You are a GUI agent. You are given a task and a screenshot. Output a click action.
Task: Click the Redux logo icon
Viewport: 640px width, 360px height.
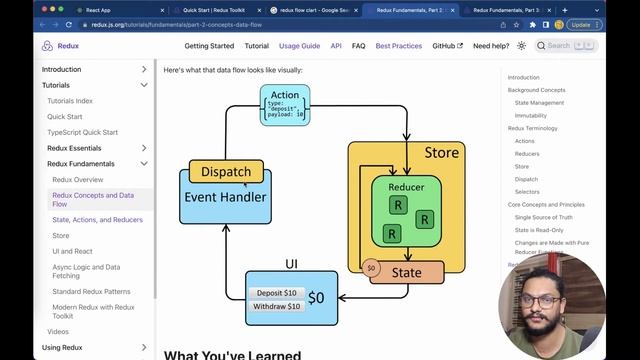coord(47,46)
